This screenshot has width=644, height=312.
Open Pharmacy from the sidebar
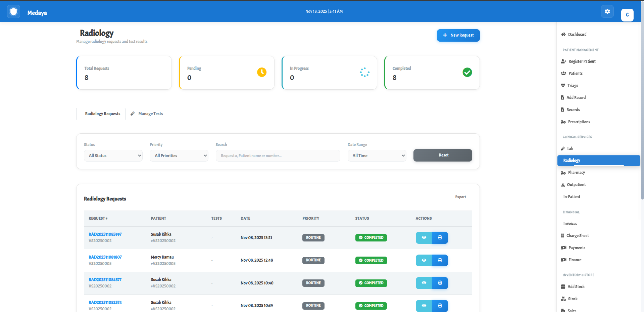coord(576,173)
